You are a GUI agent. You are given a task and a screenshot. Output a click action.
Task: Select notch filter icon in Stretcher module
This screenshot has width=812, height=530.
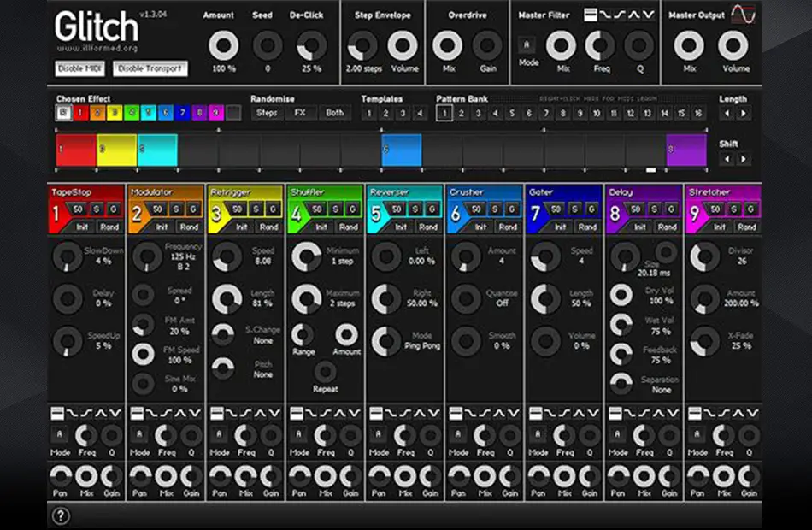[752, 413]
